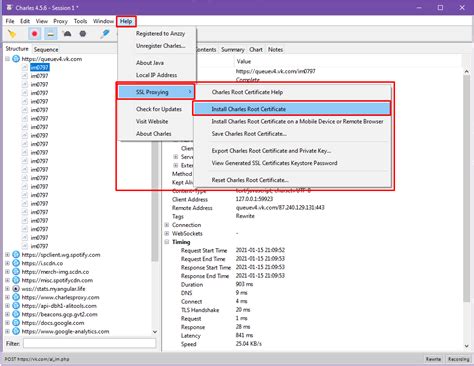Screen dimensions: 474x366
Task: Click the breakpoints hexagon icon
Action: pyautogui.click(x=83, y=34)
